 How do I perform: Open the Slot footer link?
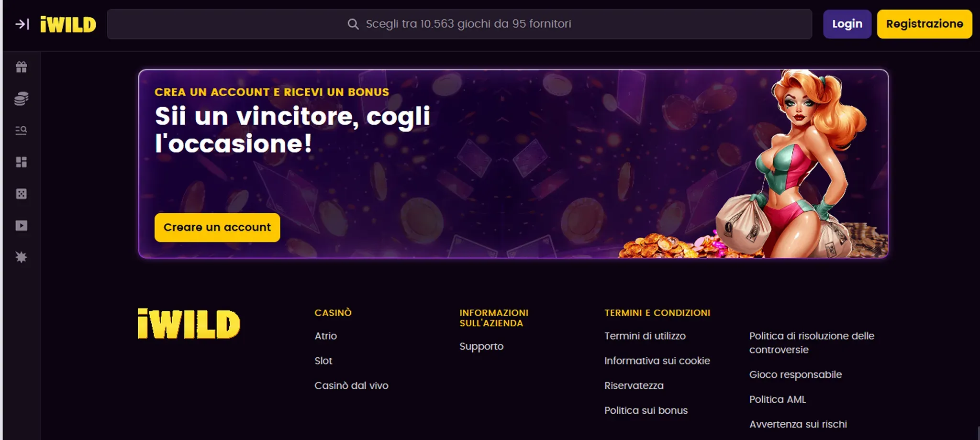tap(323, 361)
